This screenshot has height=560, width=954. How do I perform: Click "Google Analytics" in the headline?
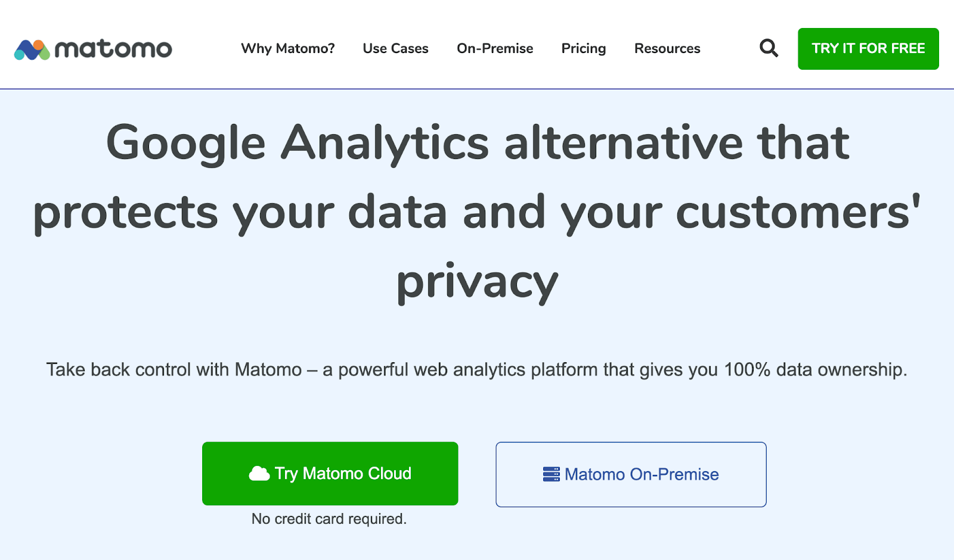(297, 143)
